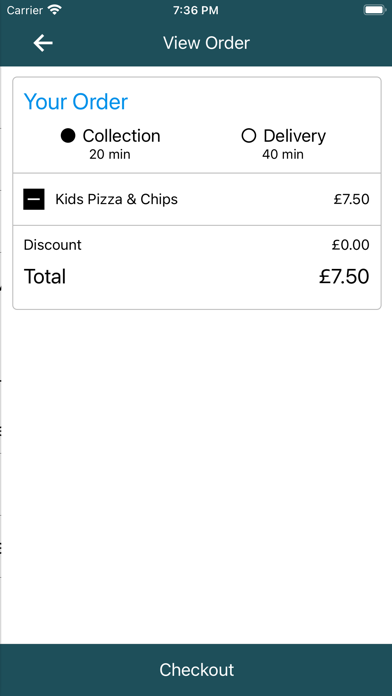Go back using the arrow icon

click(43, 43)
